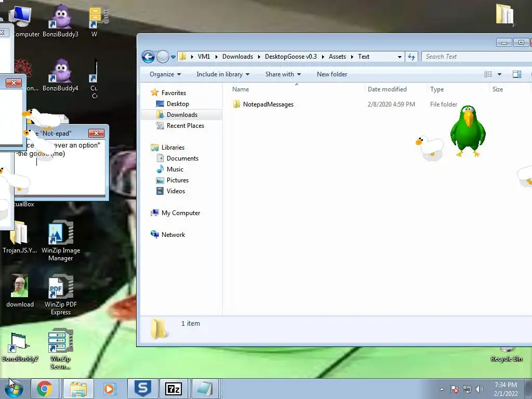532x399 pixels.
Task: Click Search Text input field
Action: coord(476,57)
